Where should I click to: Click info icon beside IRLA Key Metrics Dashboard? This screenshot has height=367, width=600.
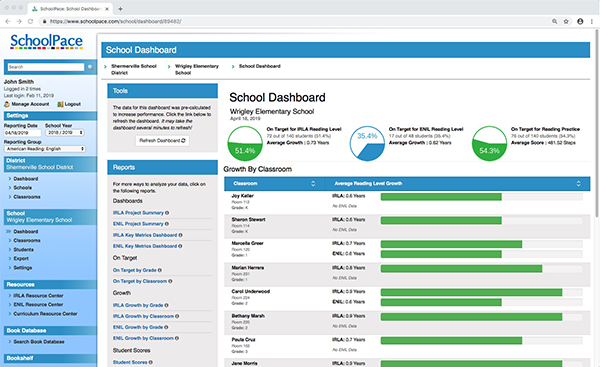pos(181,235)
